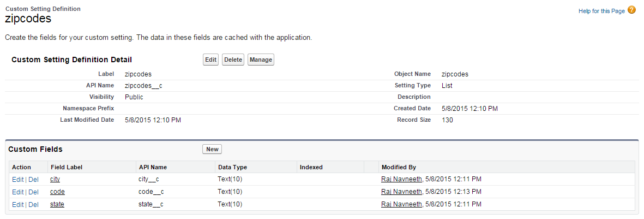Click the Field Label column header
Screen dimensions: 644x219
(x=66, y=167)
